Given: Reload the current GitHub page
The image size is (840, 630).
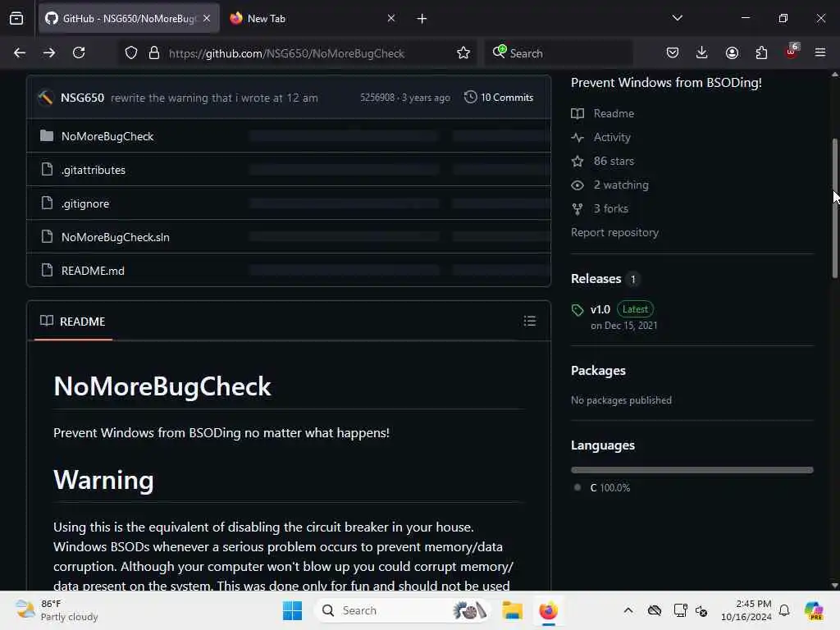Looking at the screenshot, I should click(79, 52).
